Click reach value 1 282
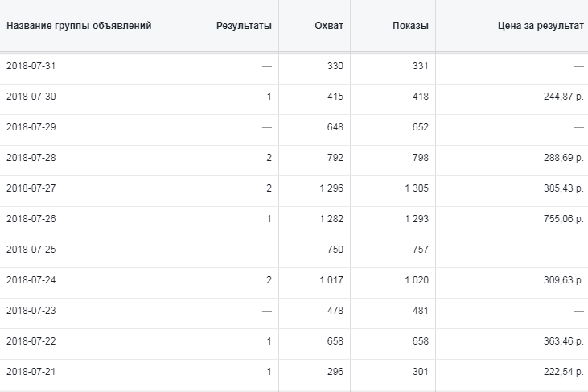This screenshot has height=392, width=588. pos(331,219)
